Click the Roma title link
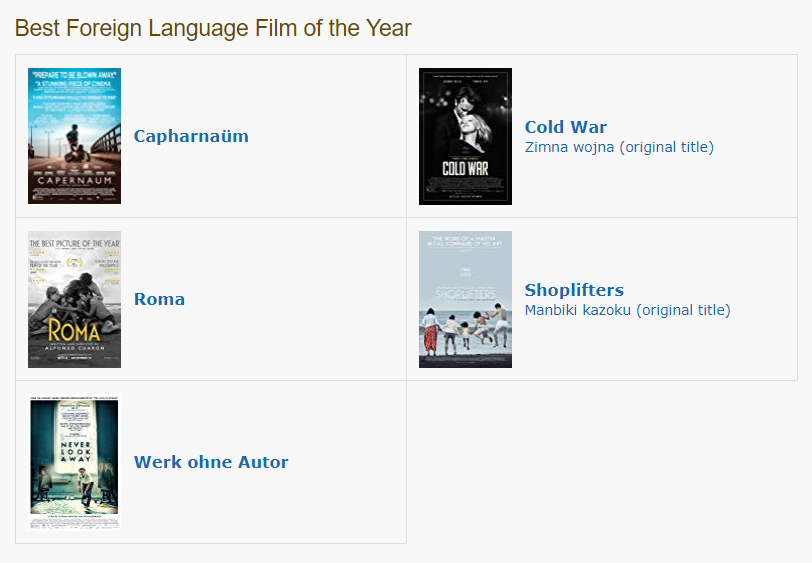The width and height of the screenshot is (812, 563). [159, 299]
